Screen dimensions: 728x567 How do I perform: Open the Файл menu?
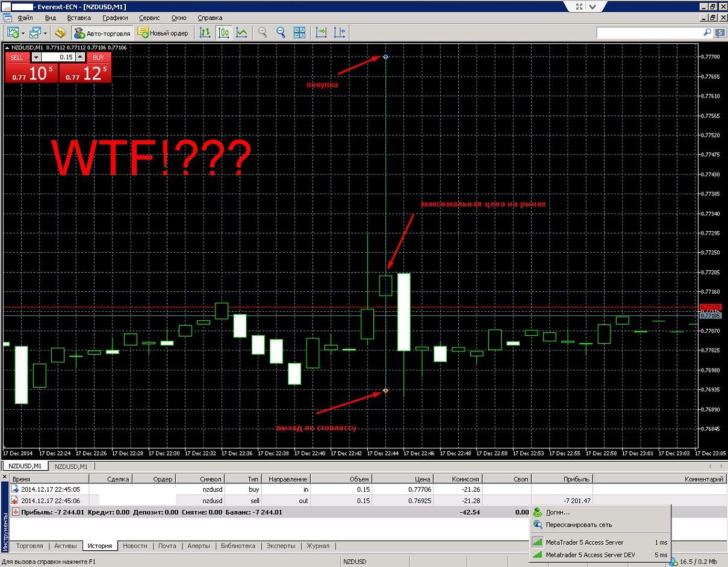pos(25,18)
